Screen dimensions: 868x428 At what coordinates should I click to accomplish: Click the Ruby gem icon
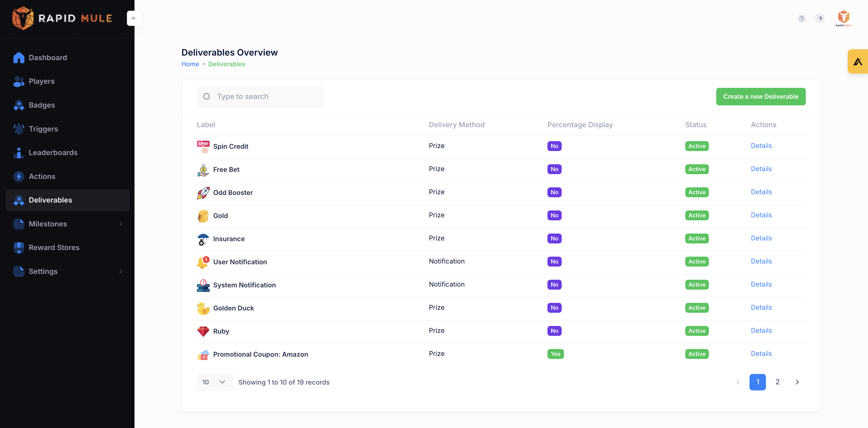pos(203,331)
